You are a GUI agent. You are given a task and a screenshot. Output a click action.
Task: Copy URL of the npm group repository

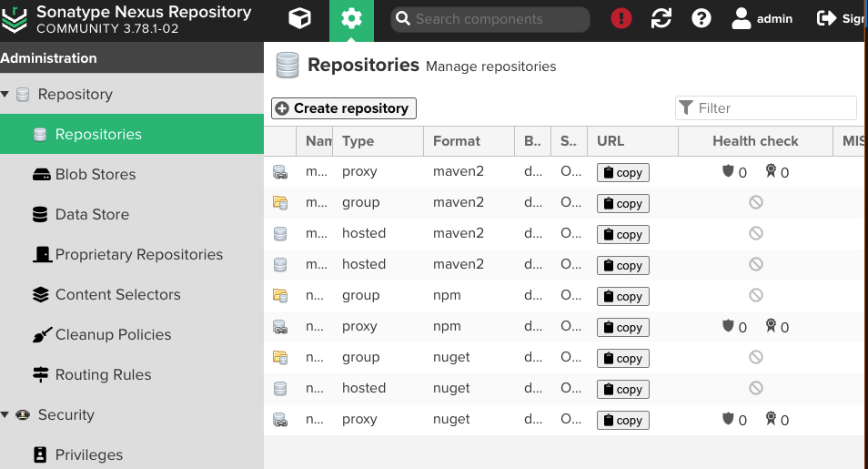point(622,297)
